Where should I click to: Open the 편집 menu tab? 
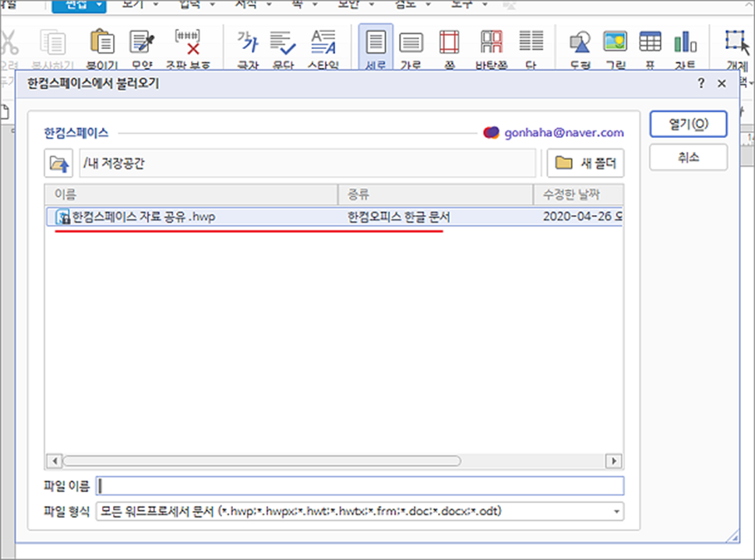click(x=79, y=5)
